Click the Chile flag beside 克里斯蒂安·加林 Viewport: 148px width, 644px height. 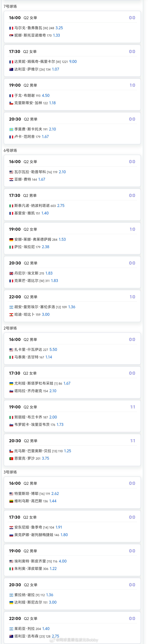11,103
